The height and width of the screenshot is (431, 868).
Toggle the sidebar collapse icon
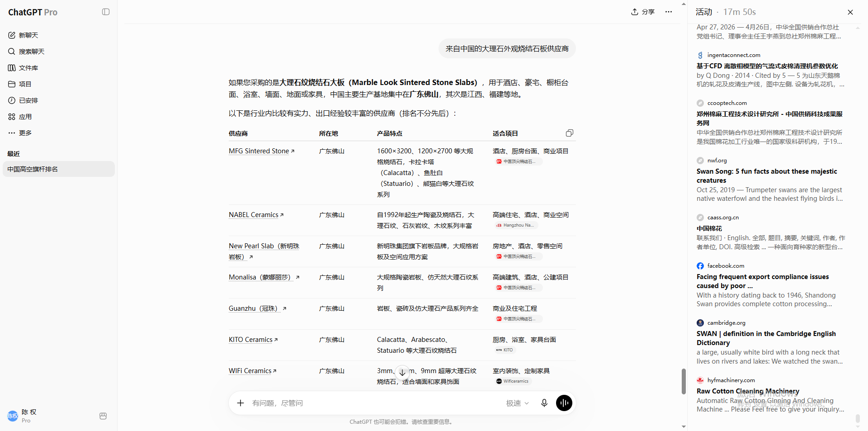(x=106, y=12)
